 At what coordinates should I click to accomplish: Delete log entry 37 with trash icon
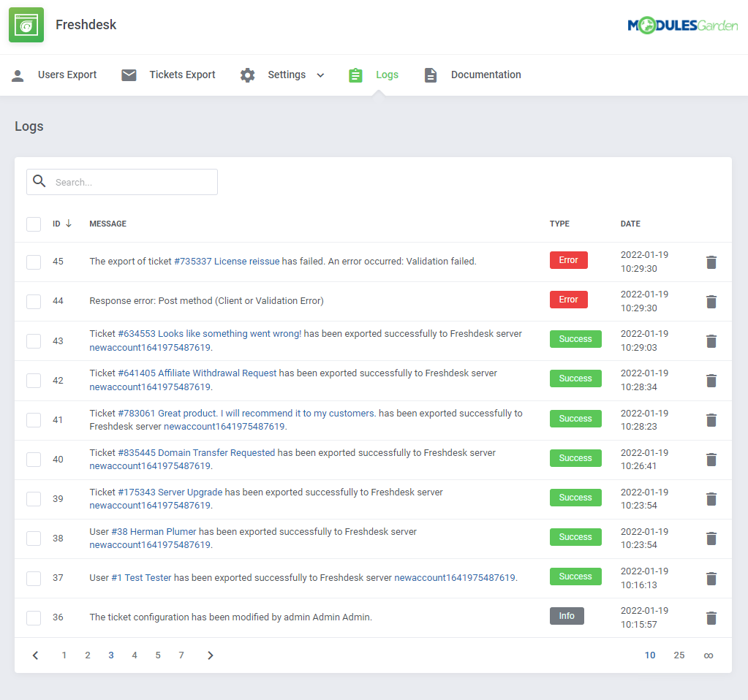[x=711, y=579]
